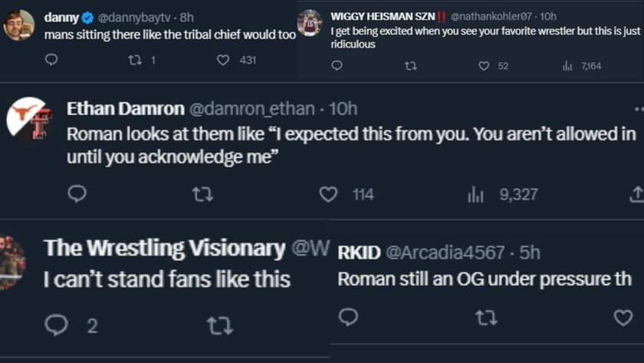The height and width of the screenshot is (363, 644).
Task: Retweet WIGGY HEISMAN SZN's tweet
Action: [410, 66]
